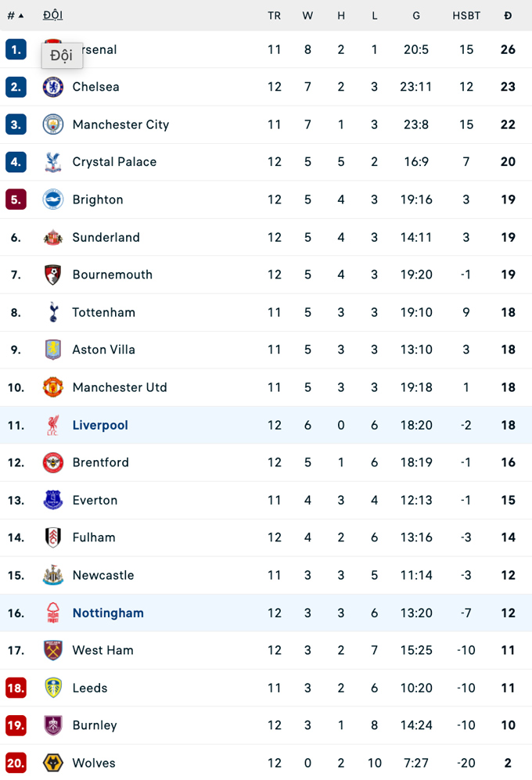Screen dimensions: 532x780
Task: Click the Everton club crest icon
Action: point(52,500)
